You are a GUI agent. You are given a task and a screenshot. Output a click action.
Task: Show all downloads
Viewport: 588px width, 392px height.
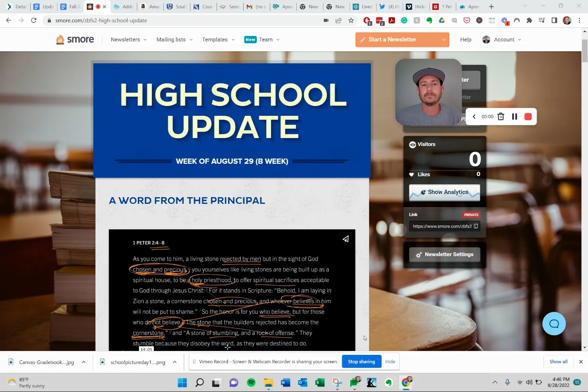pyautogui.click(x=558, y=361)
